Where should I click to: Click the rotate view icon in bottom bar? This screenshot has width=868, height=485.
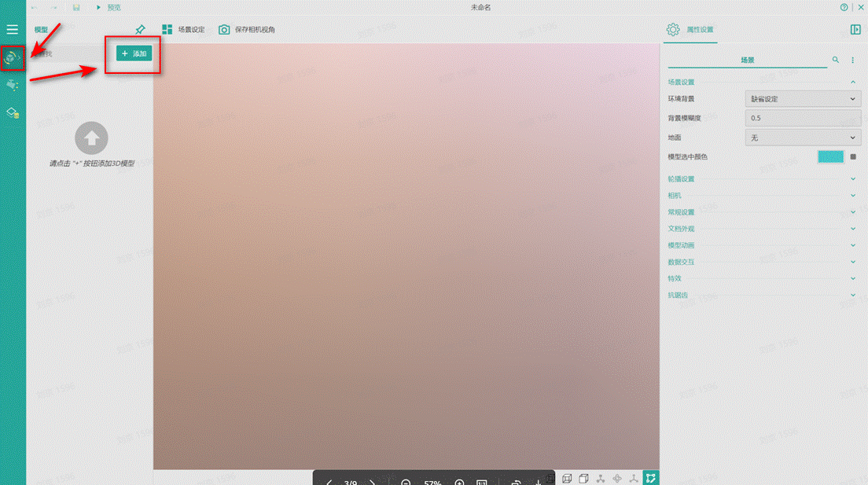pyautogui.click(x=516, y=482)
